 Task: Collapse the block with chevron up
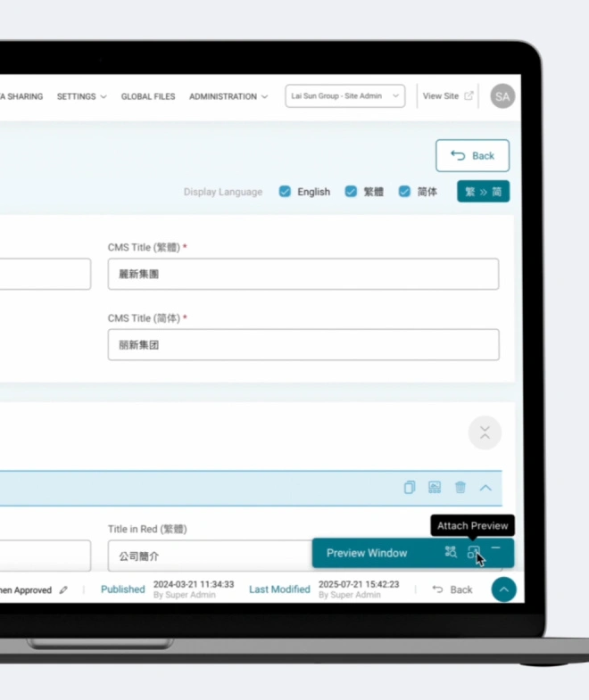click(485, 488)
